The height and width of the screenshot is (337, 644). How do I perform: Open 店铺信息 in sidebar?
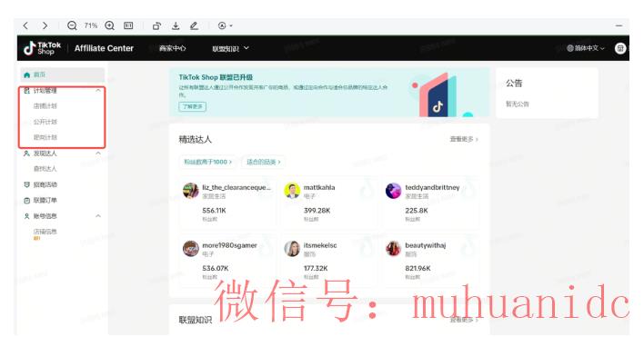coord(45,232)
